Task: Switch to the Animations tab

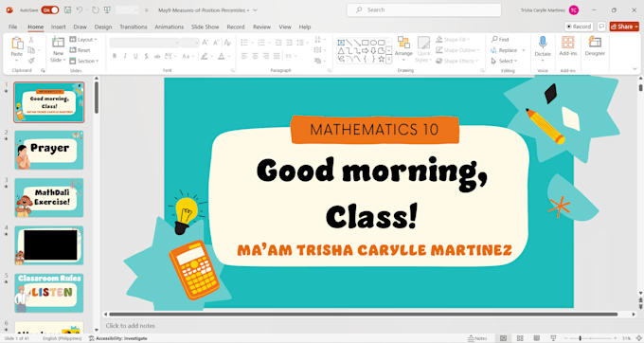Action: click(170, 27)
